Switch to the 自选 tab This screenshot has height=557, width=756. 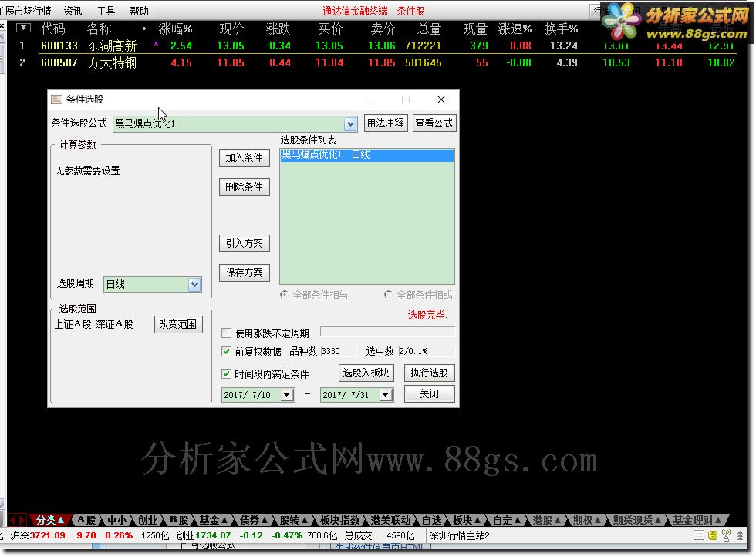pos(431,520)
